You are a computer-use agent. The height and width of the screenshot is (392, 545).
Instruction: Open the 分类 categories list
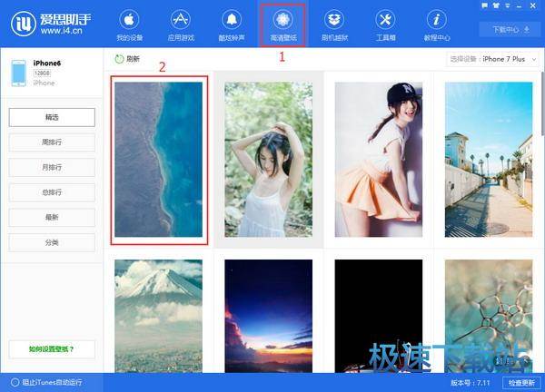tap(52, 242)
